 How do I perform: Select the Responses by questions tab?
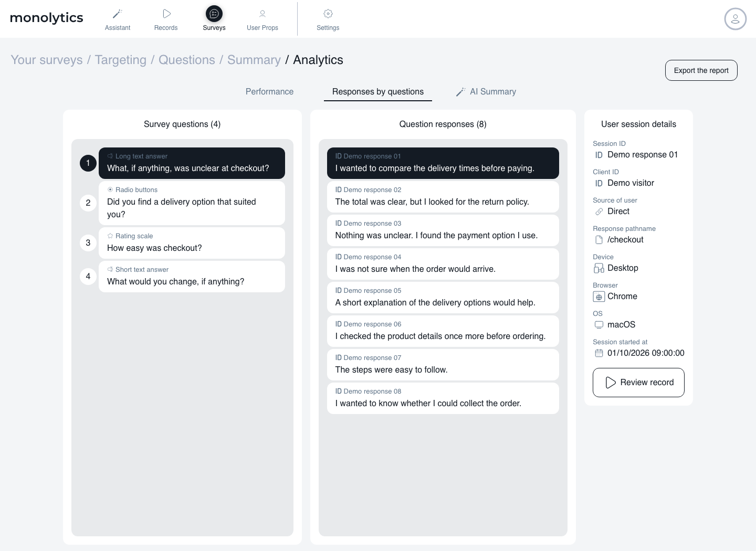click(378, 91)
